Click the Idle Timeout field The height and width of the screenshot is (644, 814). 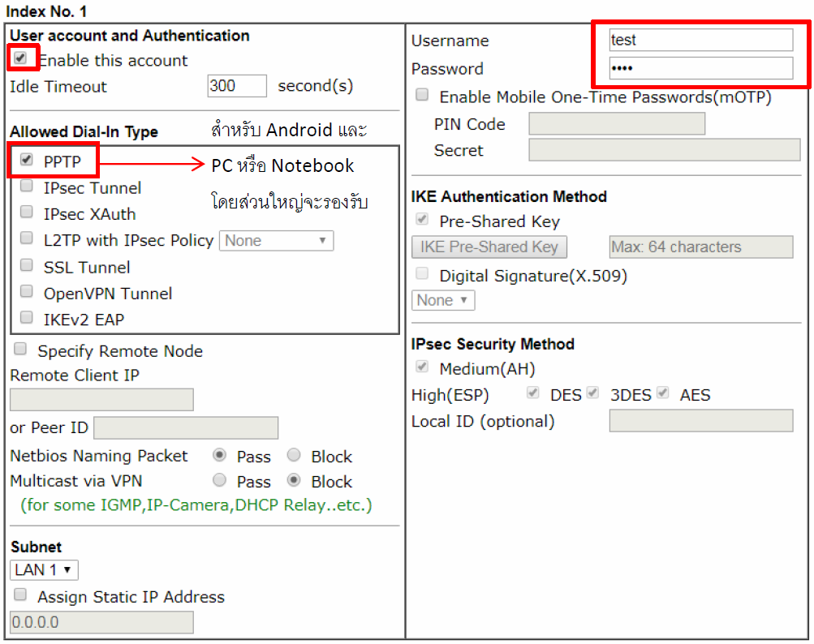click(237, 86)
